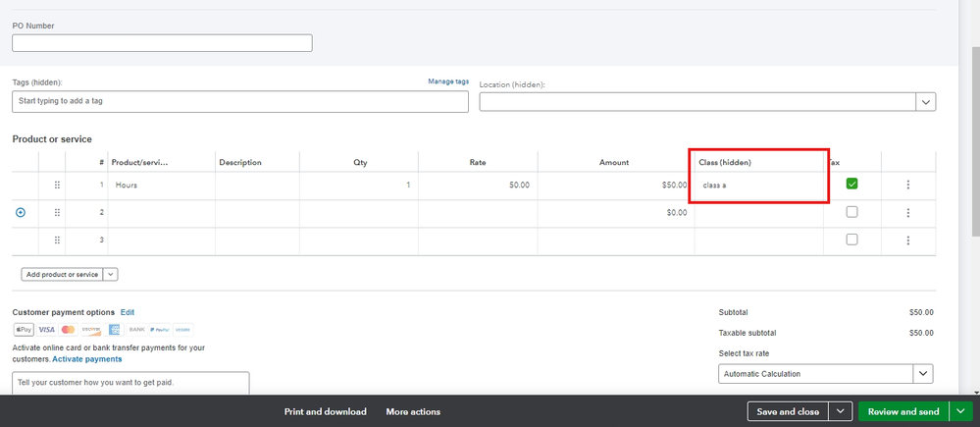Click the Manage tags link
Screen dimensions: 980x427
(x=448, y=81)
